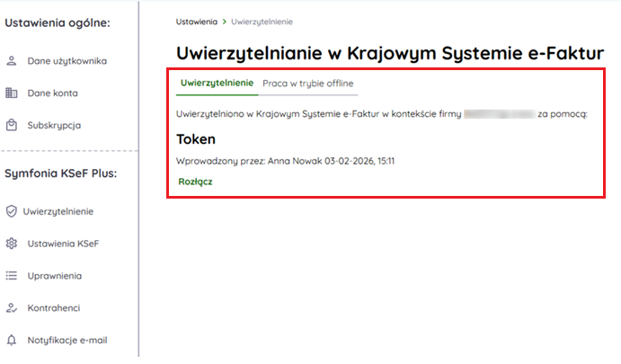Click the list icon beside Uprawnienia

tap(12, 276)
